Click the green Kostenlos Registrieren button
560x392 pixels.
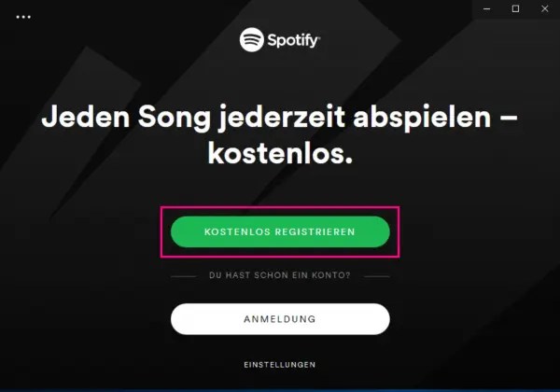point(280,231)
